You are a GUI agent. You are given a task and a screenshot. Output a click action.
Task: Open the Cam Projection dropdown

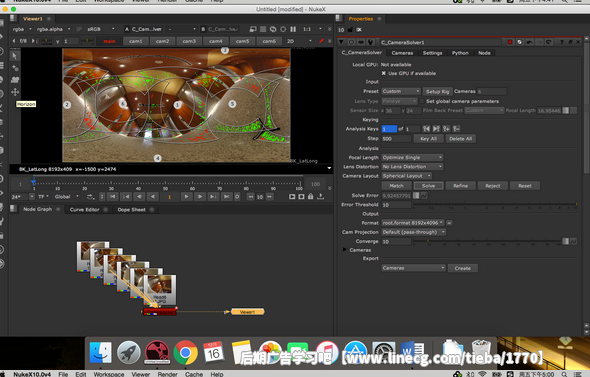coord(414,232)
